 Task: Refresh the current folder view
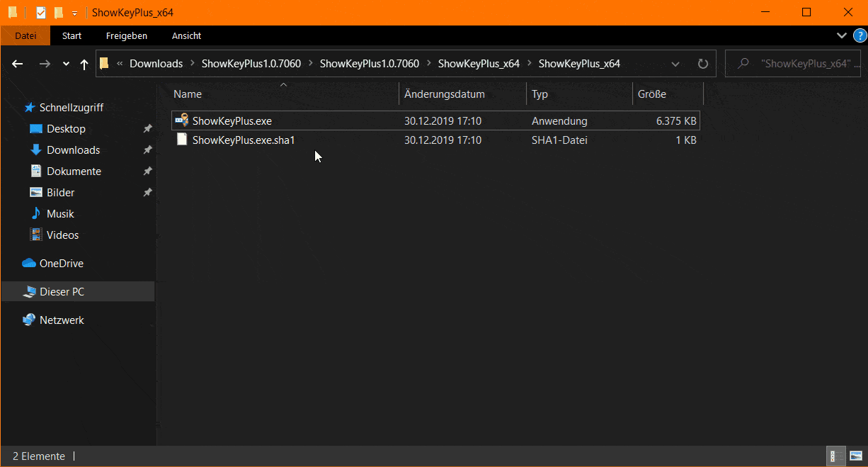703,64
